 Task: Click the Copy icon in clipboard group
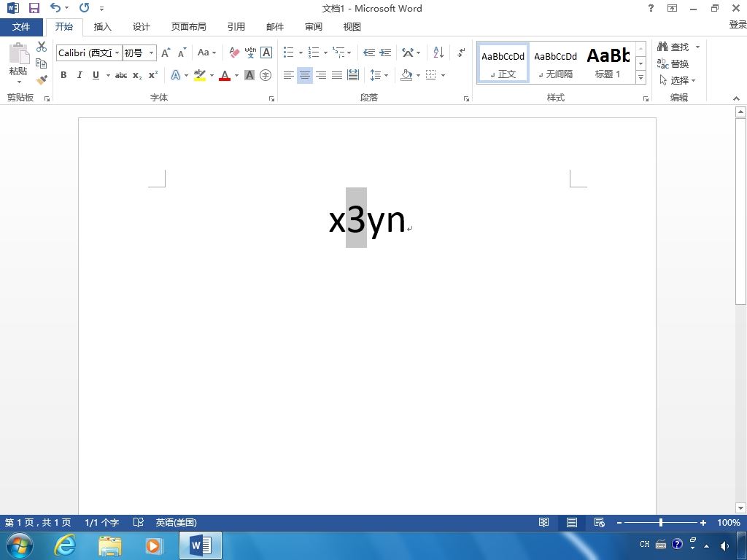pos(42,63)
